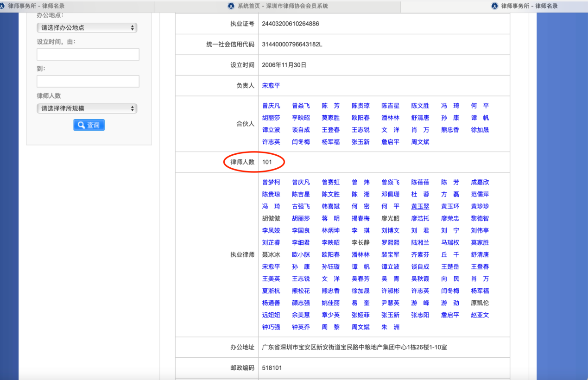The image size is (588, 380).
Task: Open lawyer 林炳坤's profile link
Action: tap(331, 230)
